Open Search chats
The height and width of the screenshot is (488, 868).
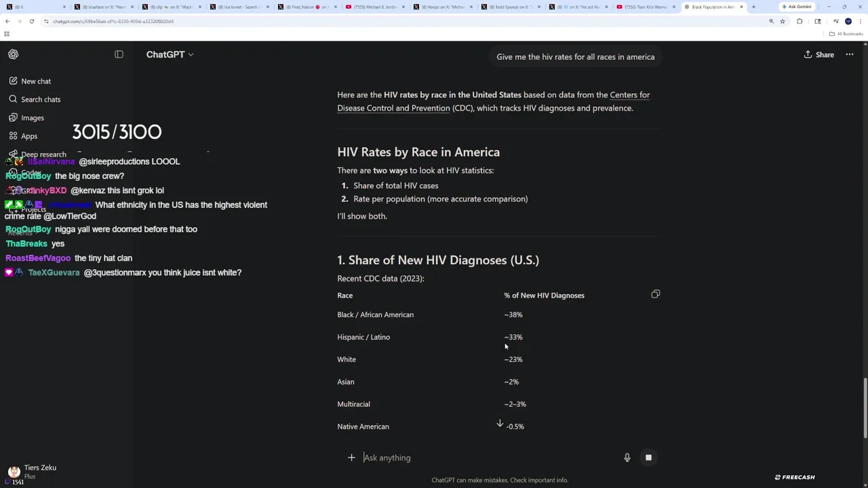(x=41, y=100)
